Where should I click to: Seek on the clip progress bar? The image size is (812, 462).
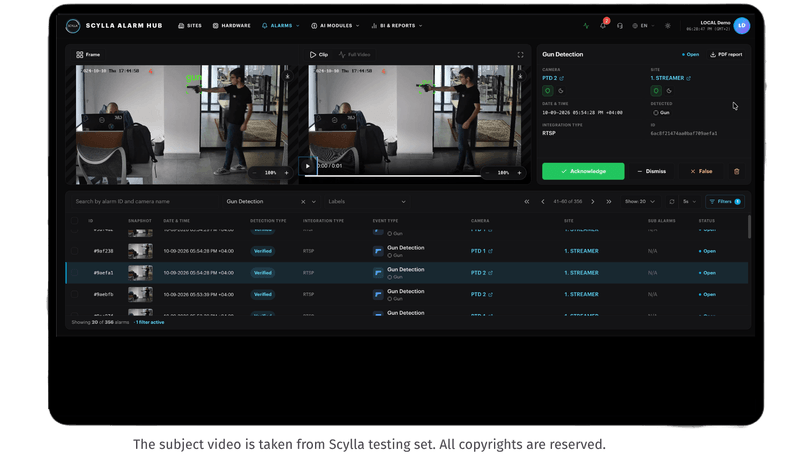pyautogui.click(x=393, y=176)
